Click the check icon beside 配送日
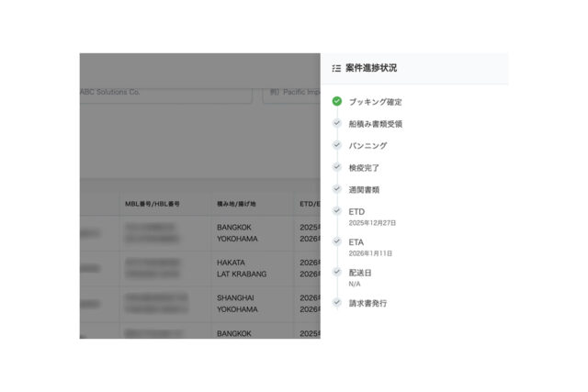 tap(337, 272)
